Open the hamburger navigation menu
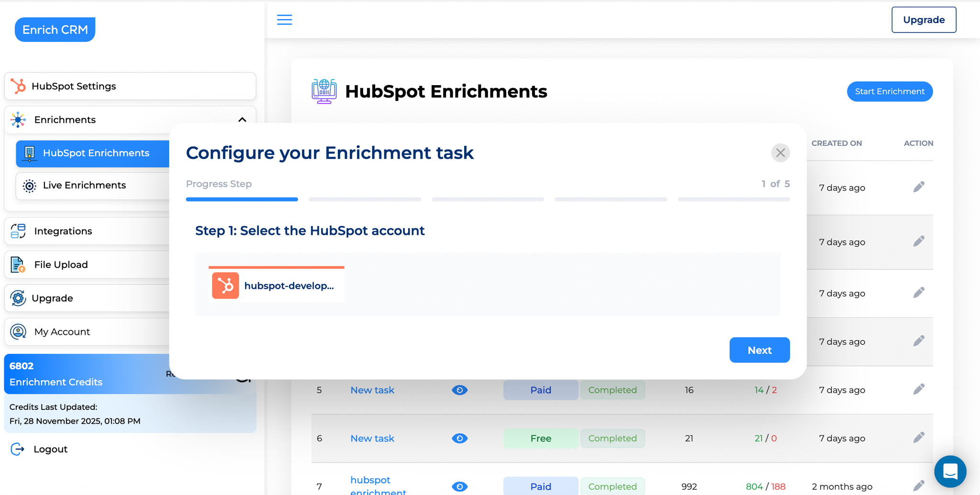980x495 pixels. click(284, 20)
